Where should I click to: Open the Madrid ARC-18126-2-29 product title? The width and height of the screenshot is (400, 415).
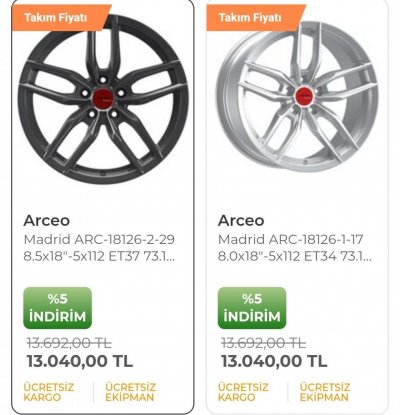pyautogui.click(x=99, y=248)
